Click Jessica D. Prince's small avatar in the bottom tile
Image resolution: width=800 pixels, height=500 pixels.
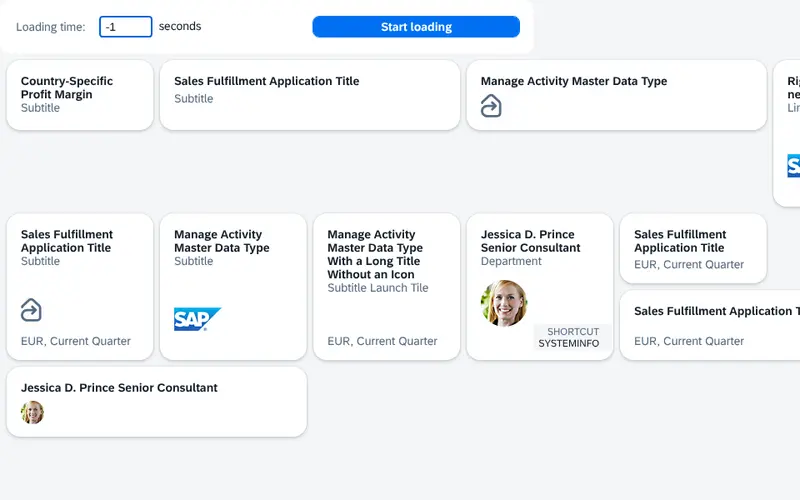[x=32, y=412]
